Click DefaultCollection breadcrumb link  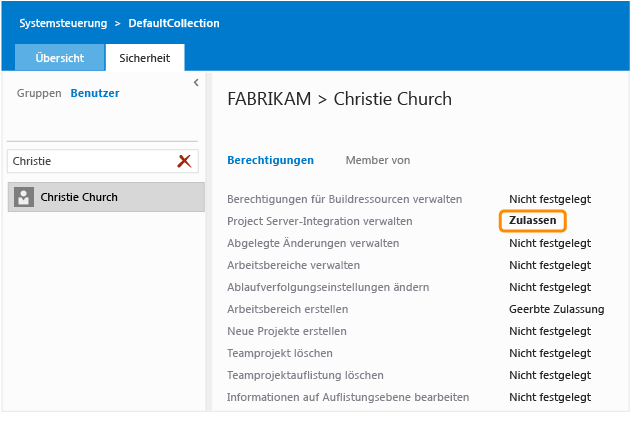pyautogui.click(x=173, y=23)
